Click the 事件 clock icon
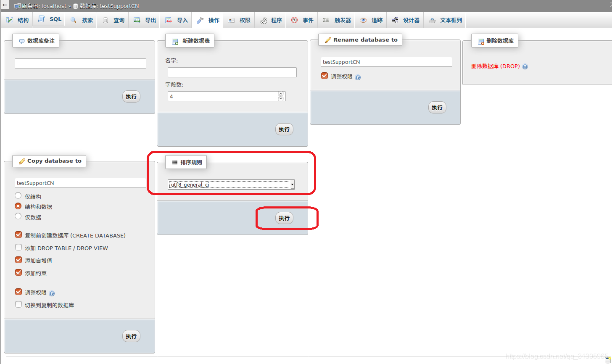Screen dimensions: 612x364 (295, 20)
